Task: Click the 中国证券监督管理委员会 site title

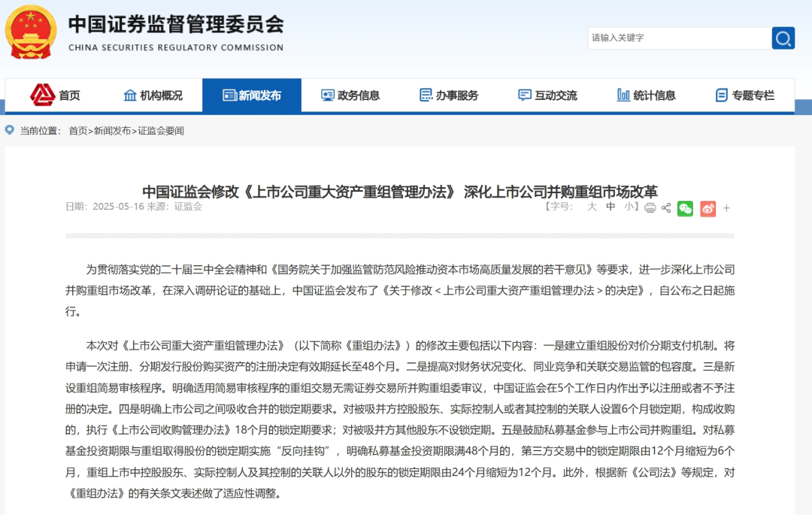Action: 176,24
